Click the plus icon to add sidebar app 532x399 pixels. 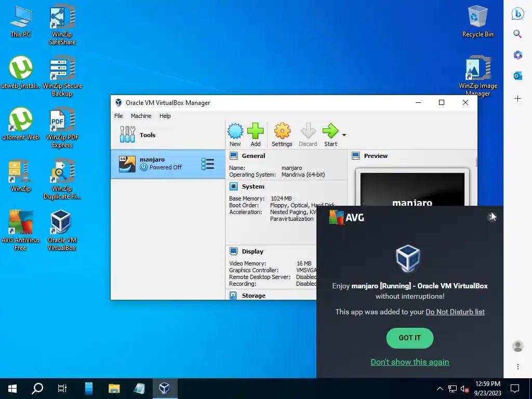point(517,99)
